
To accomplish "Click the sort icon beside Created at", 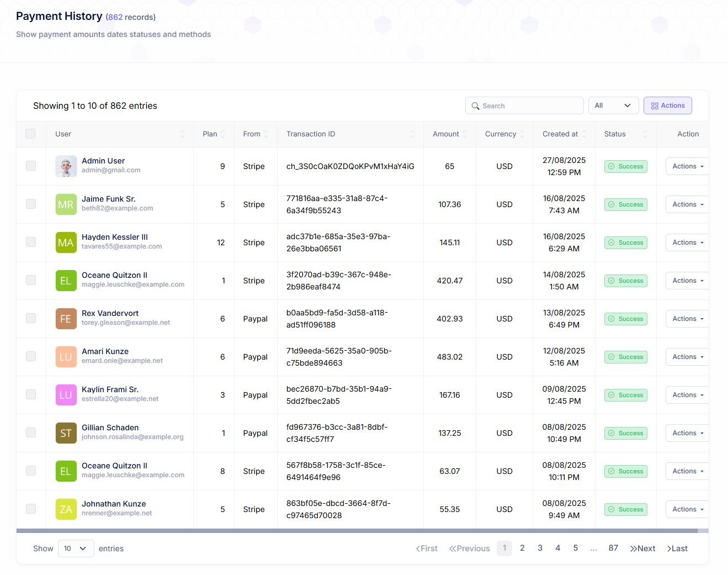I will click(x=584, y=134).
